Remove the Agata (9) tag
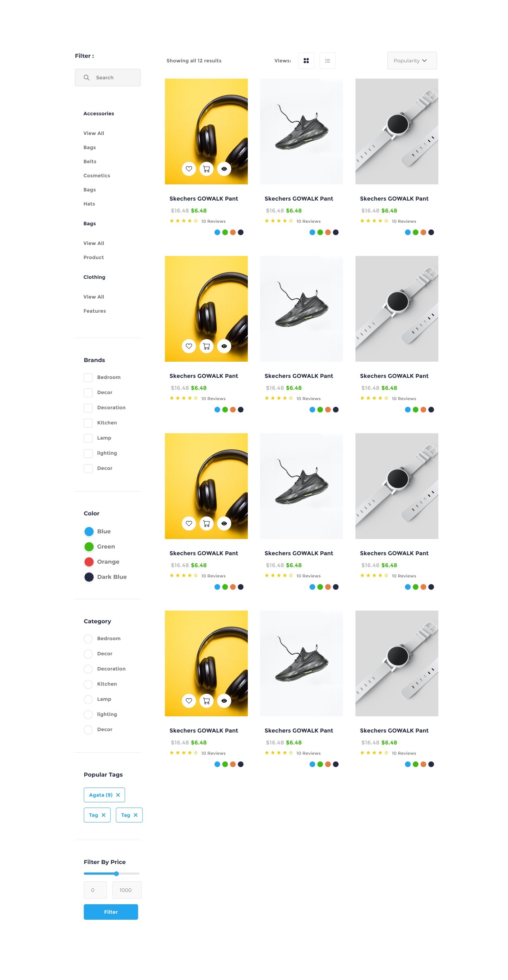 click(118, 795)
